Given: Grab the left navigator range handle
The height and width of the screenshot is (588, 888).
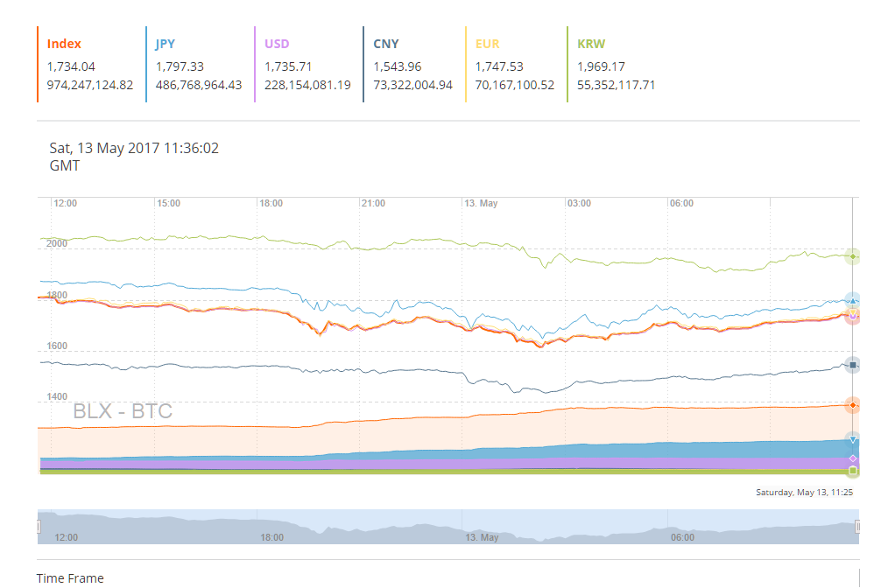Looking at the screenshot, I should 39,526.
